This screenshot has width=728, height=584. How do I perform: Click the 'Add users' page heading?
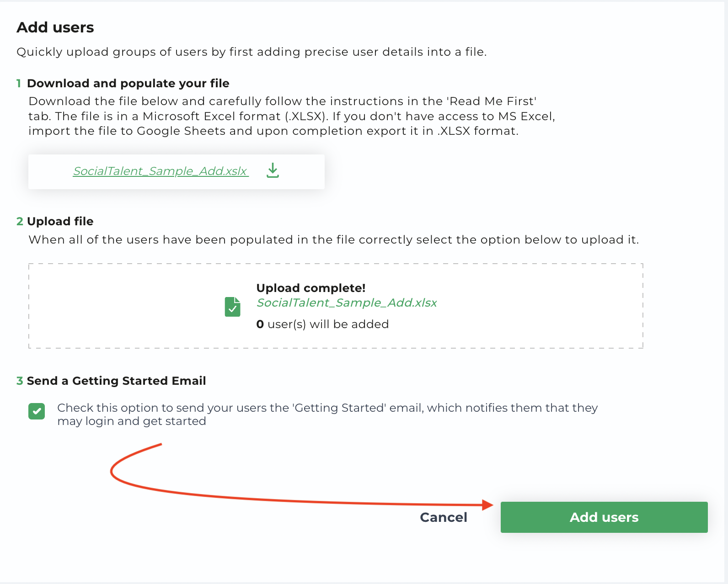[x=55, y=27]
